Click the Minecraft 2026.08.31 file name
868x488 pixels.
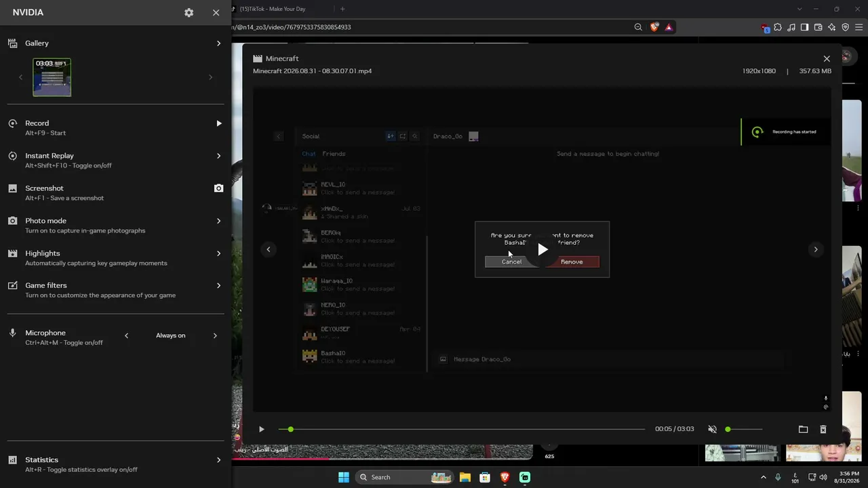click(x=312, y=71)
